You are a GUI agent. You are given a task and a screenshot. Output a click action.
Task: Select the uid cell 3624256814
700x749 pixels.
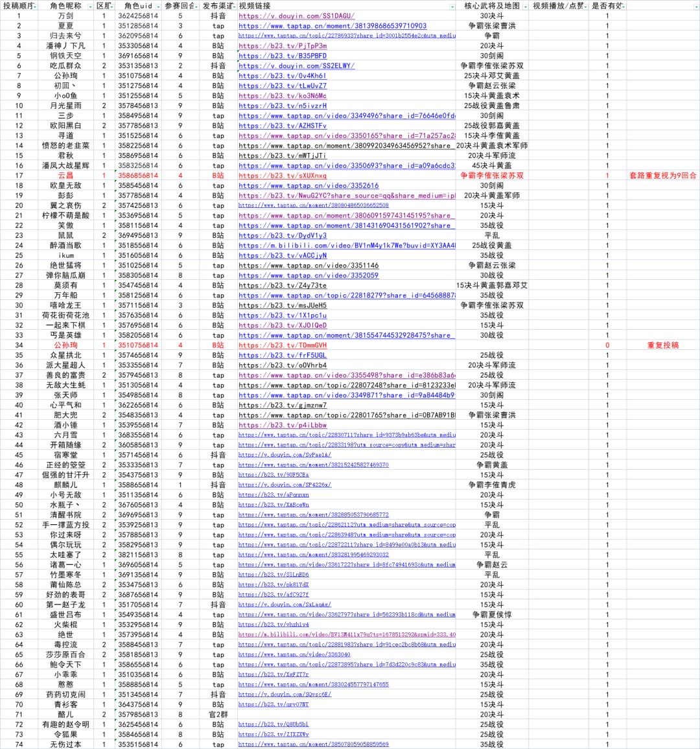(138, 16)
